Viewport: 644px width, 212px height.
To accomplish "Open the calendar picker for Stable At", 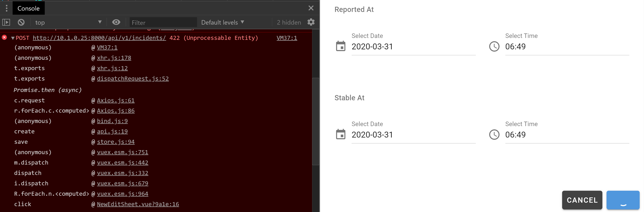I will (341, 135).
